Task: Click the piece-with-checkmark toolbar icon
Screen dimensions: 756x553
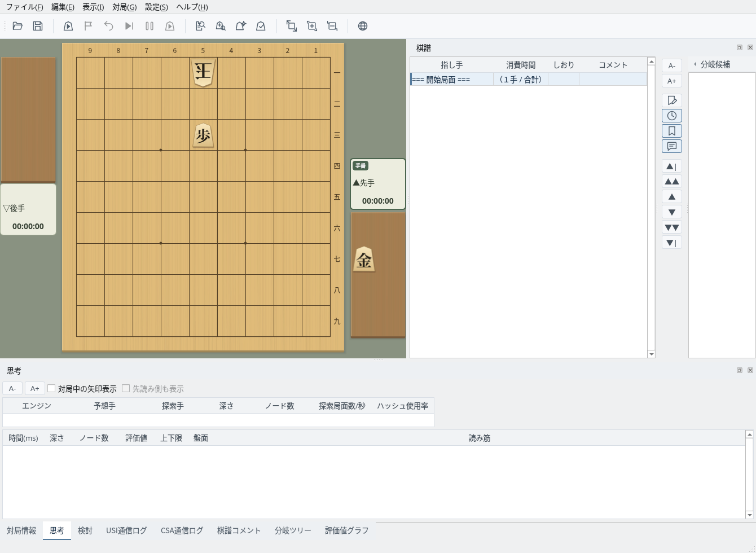Action: [261, 26]
